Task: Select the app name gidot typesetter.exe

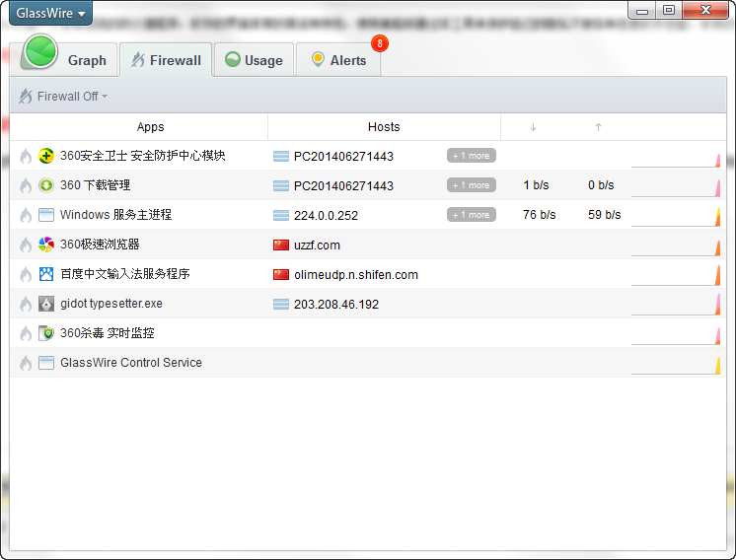Action: point(111,304)
